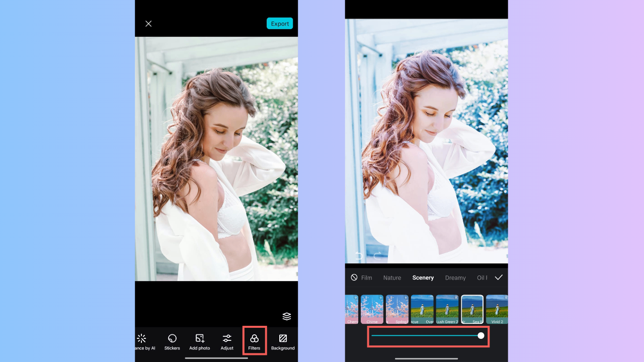Open the Background tool
The width and height of the screenshot is (644, 362).
click(283, 341)
